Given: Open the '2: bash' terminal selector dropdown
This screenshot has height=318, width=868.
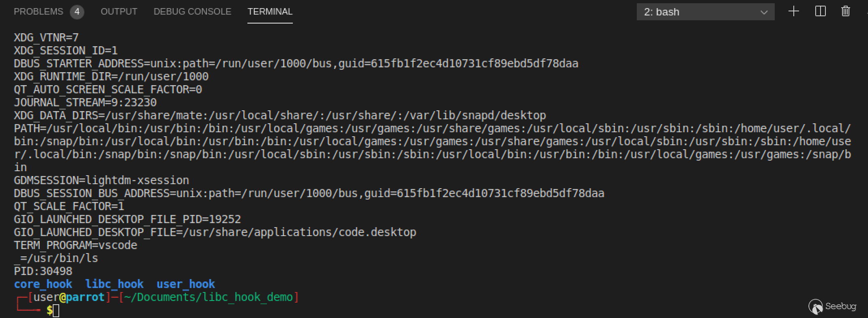Looking at the screenshot, I should pos(705,12).
